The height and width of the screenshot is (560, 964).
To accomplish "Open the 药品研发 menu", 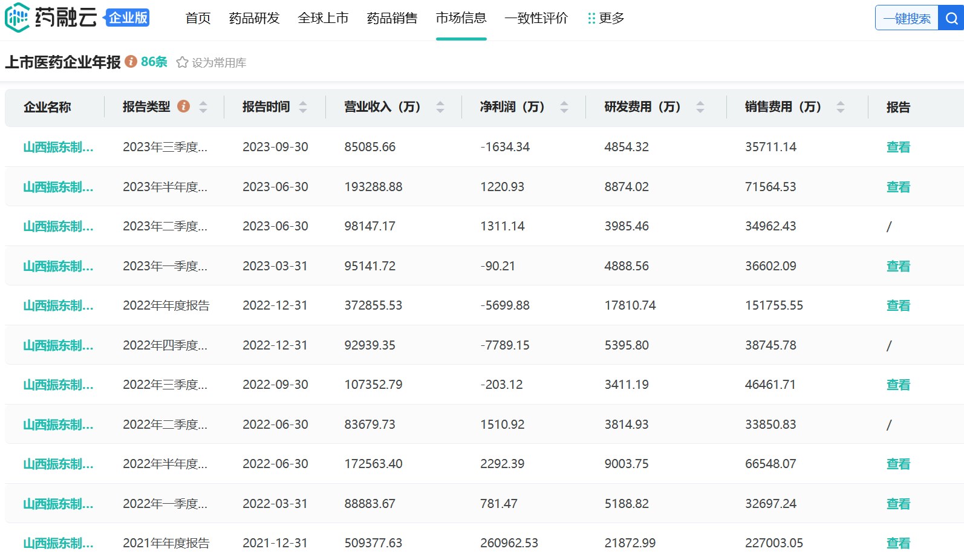I will [254, 18].
